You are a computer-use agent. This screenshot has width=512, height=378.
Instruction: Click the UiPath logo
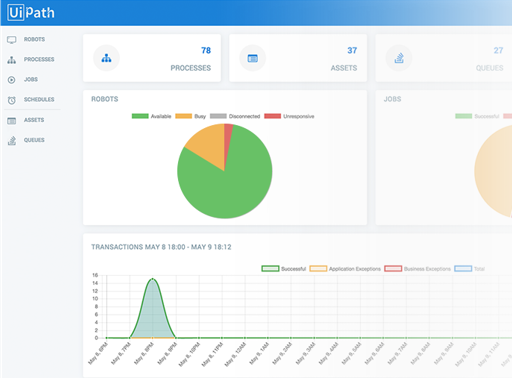pyautogui.click(x=31, y=13)
